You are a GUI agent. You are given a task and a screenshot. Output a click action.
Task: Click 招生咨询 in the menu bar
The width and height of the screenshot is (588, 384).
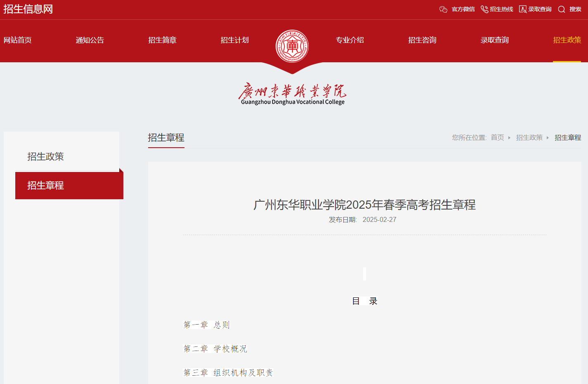point(422,40)
